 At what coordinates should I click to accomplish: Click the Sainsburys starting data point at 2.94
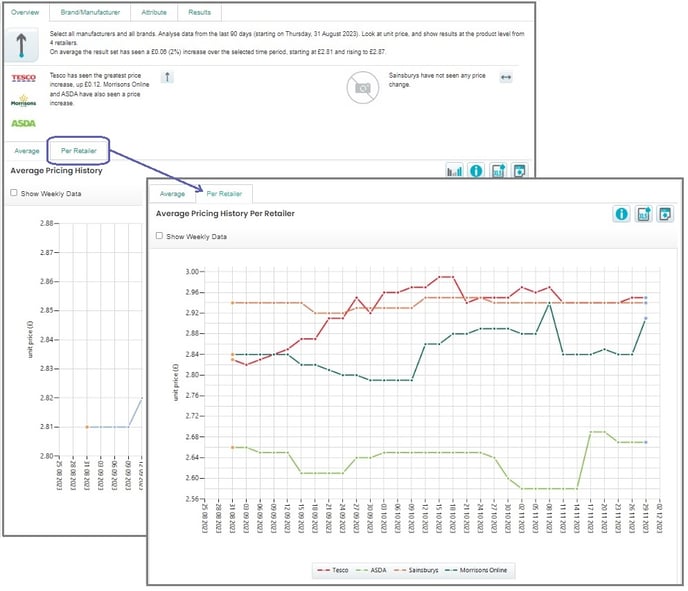[232, 303]
